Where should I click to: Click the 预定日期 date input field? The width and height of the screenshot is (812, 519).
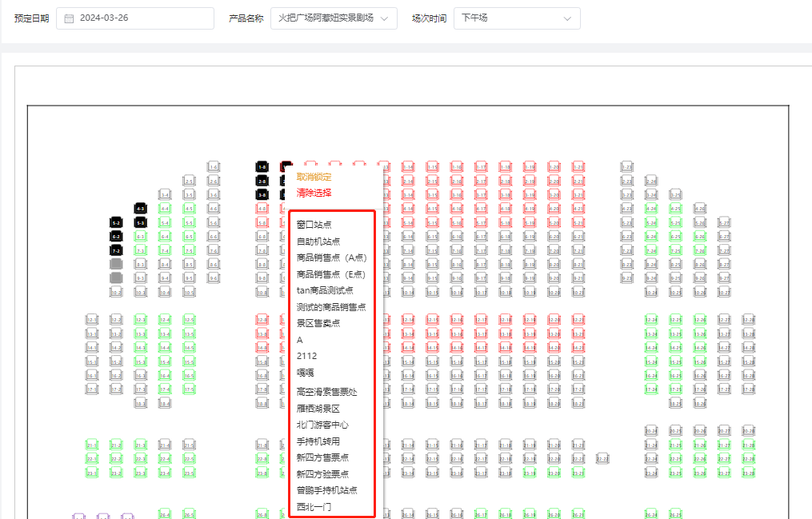(140, 18)
